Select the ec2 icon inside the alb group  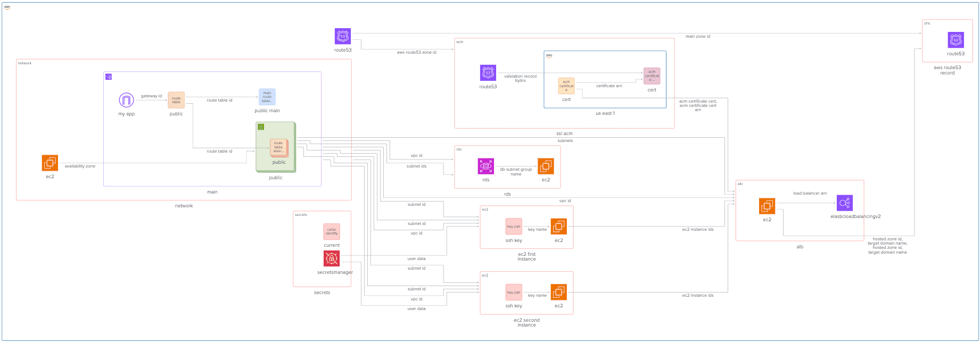767,206
